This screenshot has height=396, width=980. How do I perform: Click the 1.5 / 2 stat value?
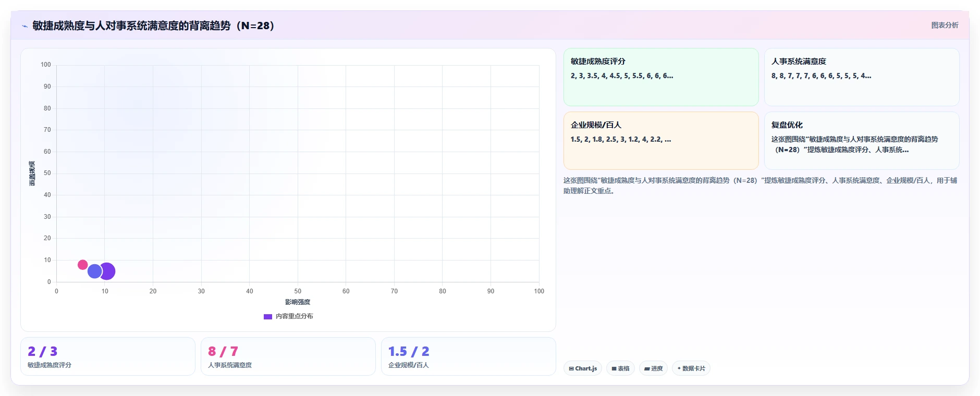click(x=409, y=352)
